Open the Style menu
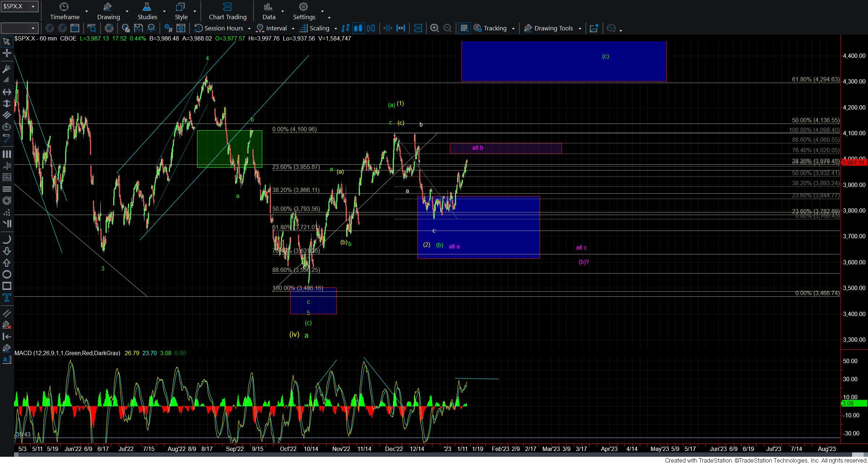This screenshot has width=868, height=464. 181,11
